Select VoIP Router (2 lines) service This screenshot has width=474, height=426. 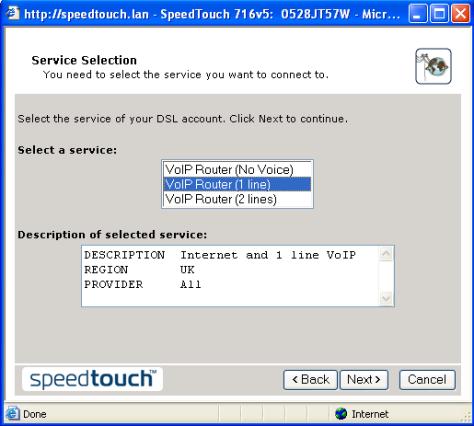pos(237,199)
